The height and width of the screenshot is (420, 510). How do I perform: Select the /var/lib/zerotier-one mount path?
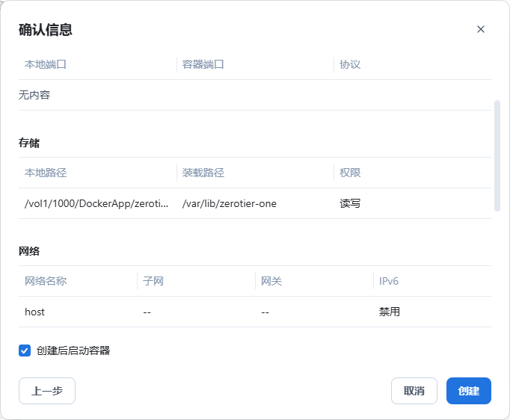(x=230, y=203)
